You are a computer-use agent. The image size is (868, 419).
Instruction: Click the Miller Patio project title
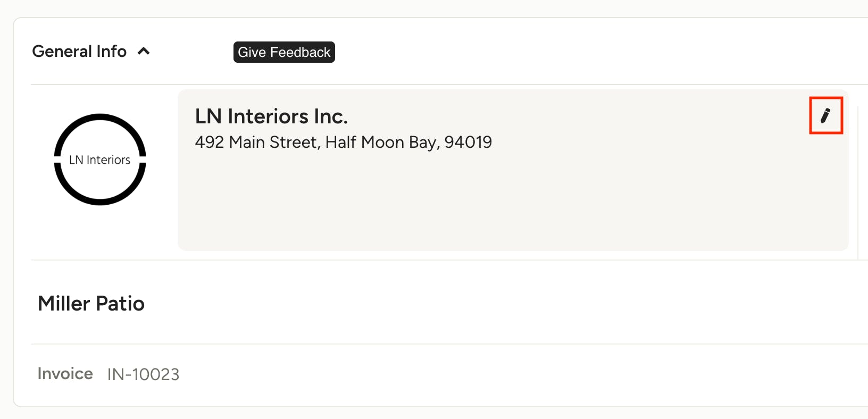pos(91,304)
